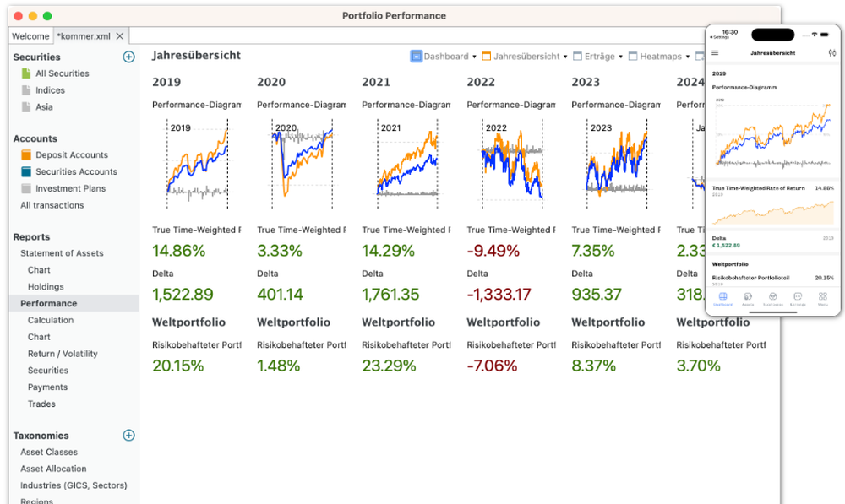Tap Erträge chat icon in phone tab bar
This screenshot has height=504, width=845.
point(798,296)
